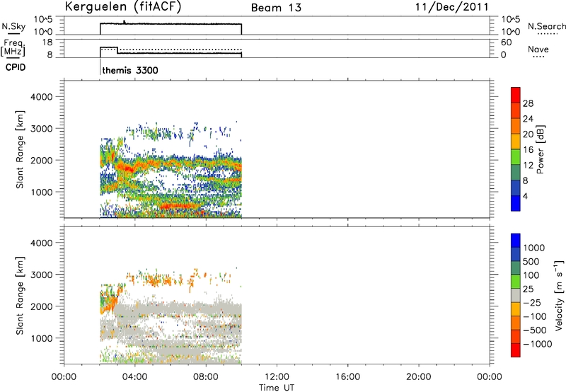
Task: Click the '28' value on Power scale
Action: [x=528, y=103]
